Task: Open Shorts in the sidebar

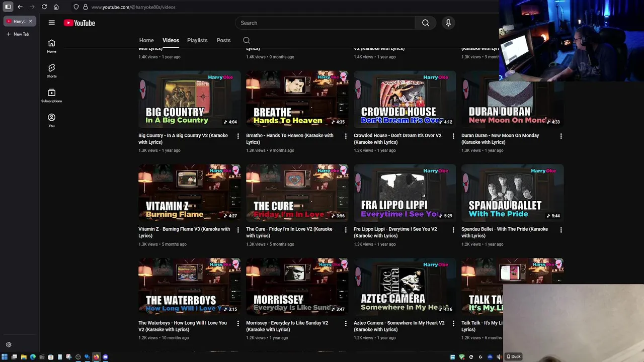Action: 51,70
